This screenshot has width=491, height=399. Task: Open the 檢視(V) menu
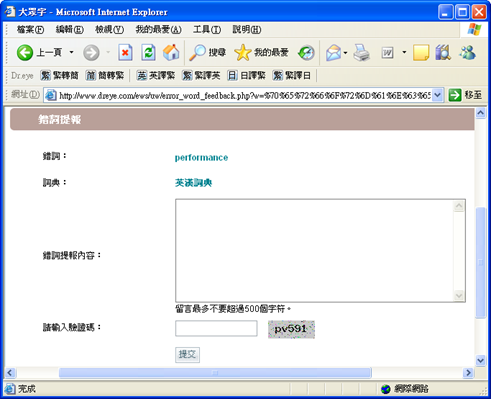(109, 30)
